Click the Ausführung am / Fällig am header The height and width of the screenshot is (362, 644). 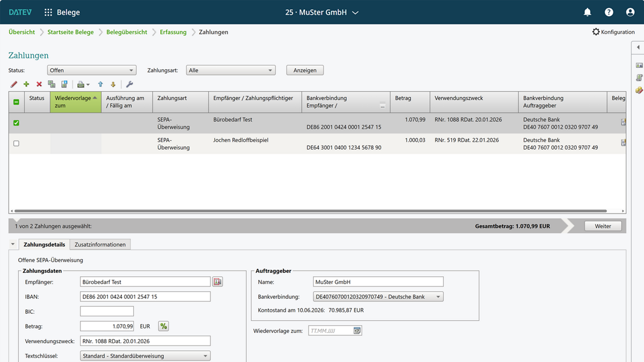pos(127,102)
